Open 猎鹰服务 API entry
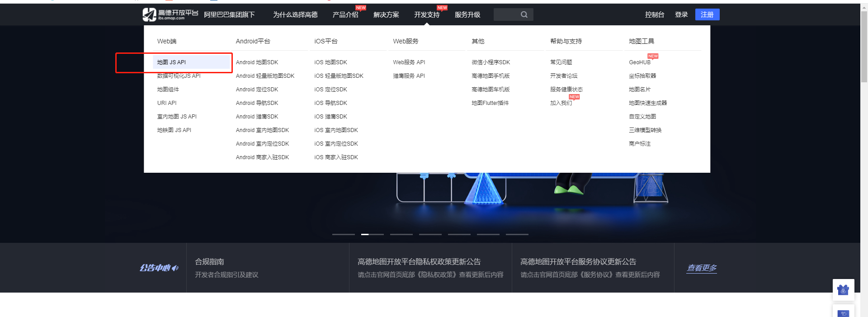The height and width of the screenshot is (317, 868). tap(409, 76)
